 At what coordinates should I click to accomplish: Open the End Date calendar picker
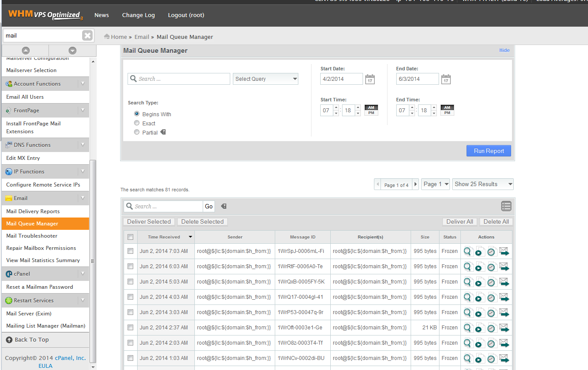pos(446,79)
